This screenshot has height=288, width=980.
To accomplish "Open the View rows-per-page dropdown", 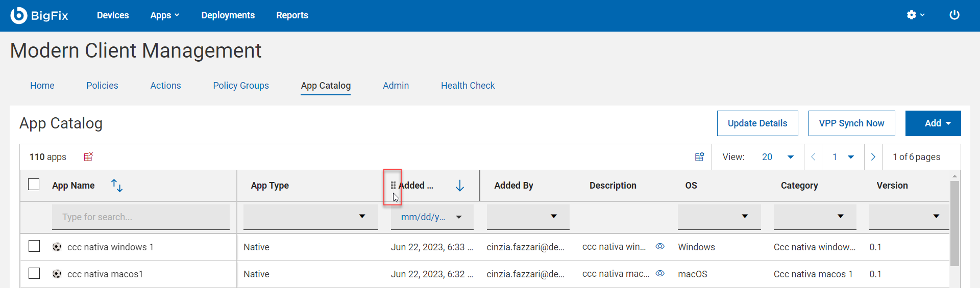I will pos(778,157).
